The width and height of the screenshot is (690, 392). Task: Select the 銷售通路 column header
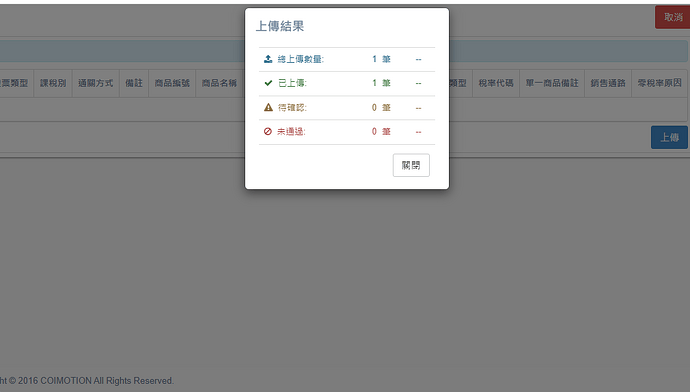(608, 83)
